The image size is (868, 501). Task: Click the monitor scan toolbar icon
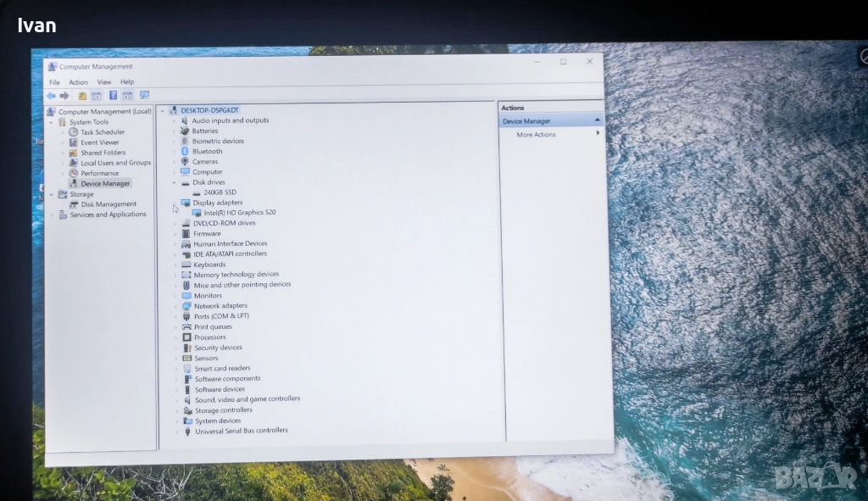(x=144, y=96)
